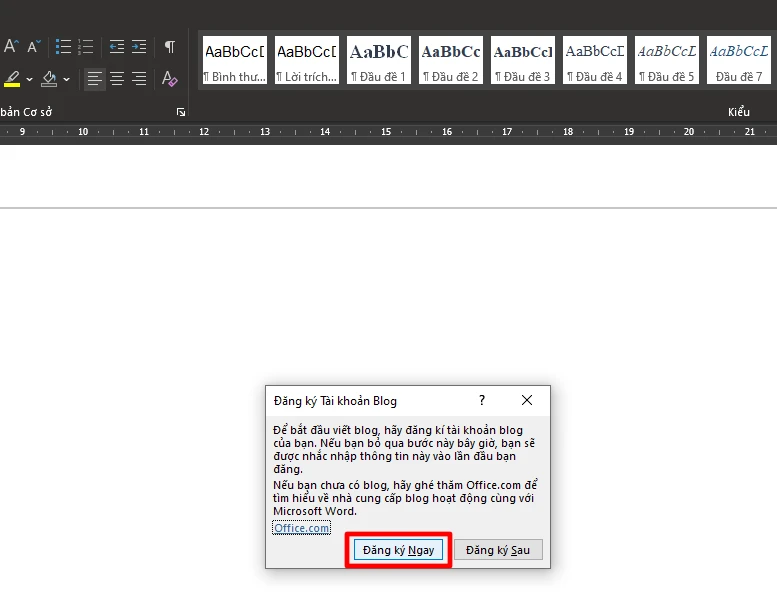Apply bulleted list formatting
Screen dimensions: 777x610
coord(63,47)
